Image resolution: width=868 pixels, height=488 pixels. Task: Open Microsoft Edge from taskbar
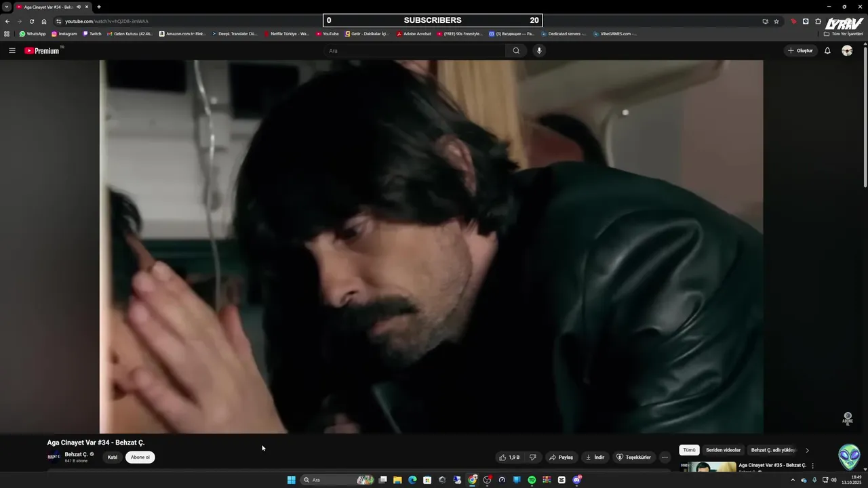pos(412,480)
